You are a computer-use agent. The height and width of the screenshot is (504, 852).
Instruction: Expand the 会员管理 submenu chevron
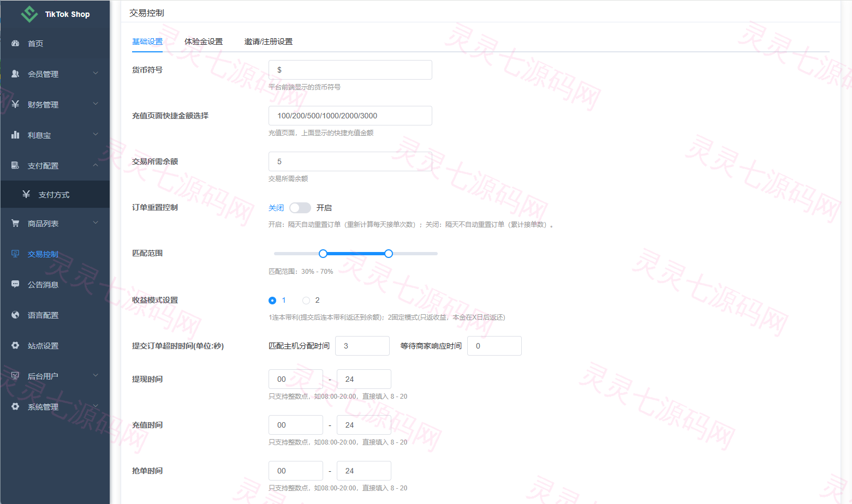(96, 73)
